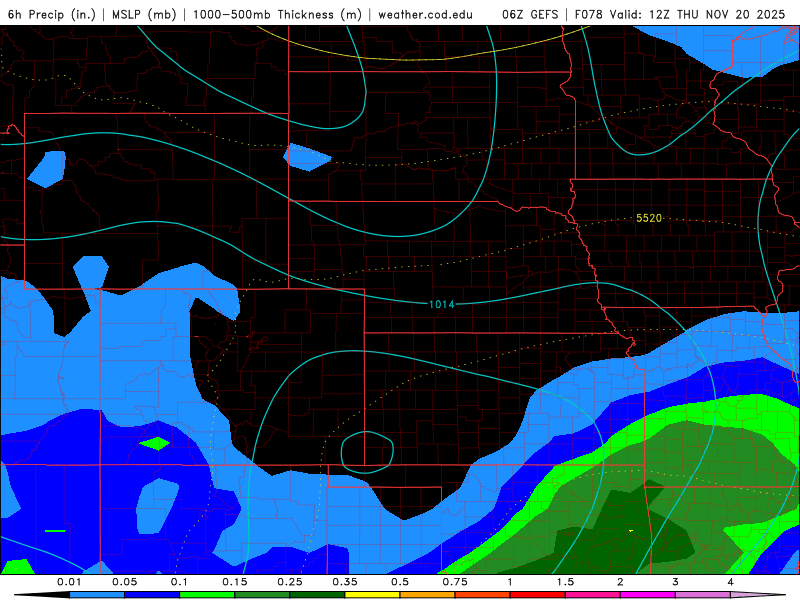The width and height of the screenshot is (800, 600).
Task: Click the bright green 0.1–0.15 legend swatch
Action: [207, 595]
